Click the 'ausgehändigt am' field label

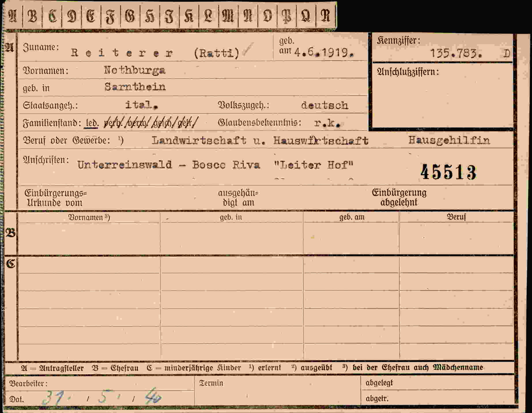click(238, 198)
